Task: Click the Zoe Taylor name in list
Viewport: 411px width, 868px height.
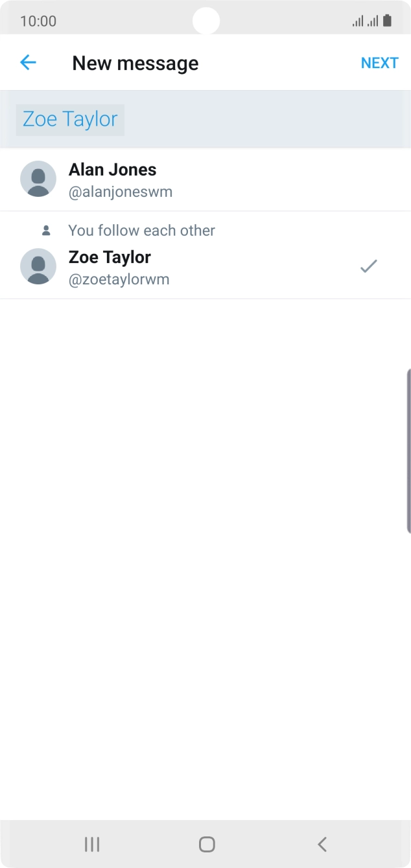Action: (110, 257)
